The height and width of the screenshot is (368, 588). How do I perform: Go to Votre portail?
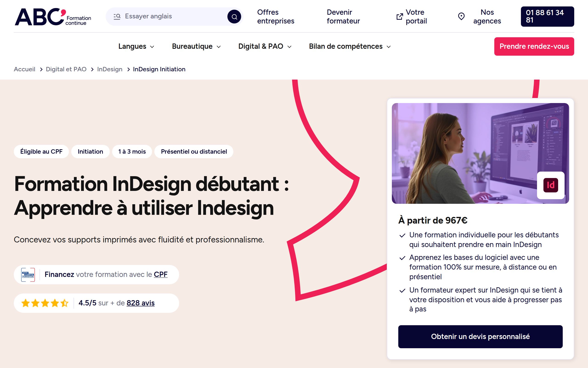pyautogui.click(x=416, y=17)
